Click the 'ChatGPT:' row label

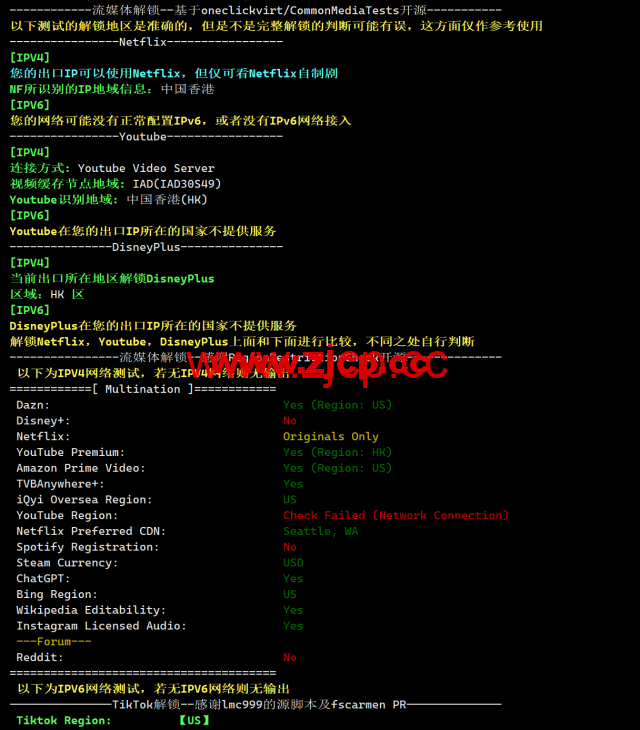click(43, 579)
